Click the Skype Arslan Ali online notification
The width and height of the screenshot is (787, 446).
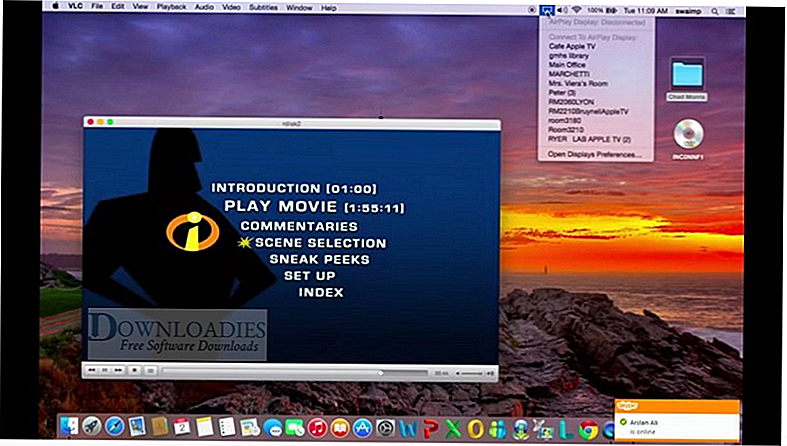pyautogui.click(x=677, y=420)
